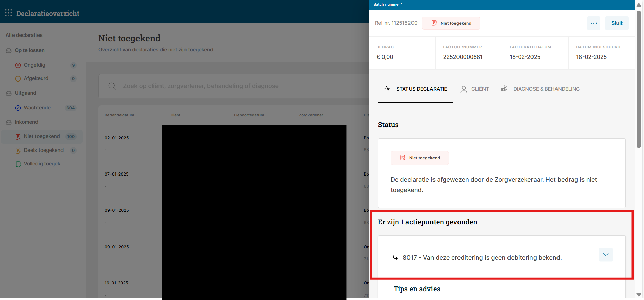Open the apps grid menu icon
The height and width of the screenshot is (300, 644).
point(9,13)
